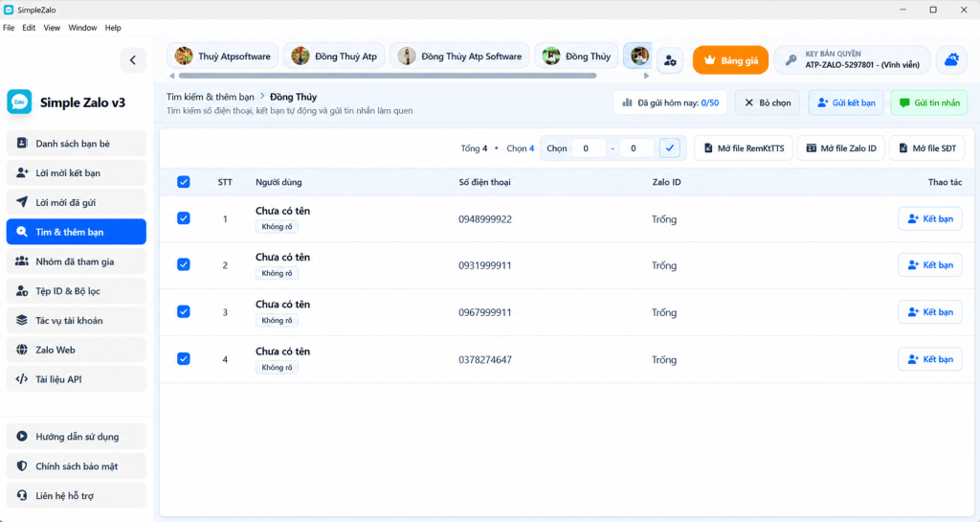Open Liên hệ hỗ trợ support
Image resolution: width=980 pixels, height=522 pixels.
point(77,495)
